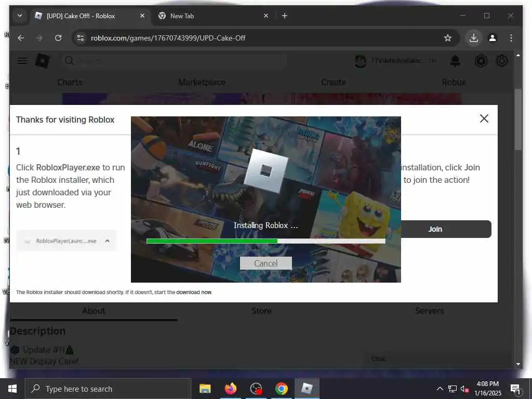Image resolution: width=532 pixels, height=399 pixels.
Task: Open the Windows notification center icon
Action: [x=515, y=390]
